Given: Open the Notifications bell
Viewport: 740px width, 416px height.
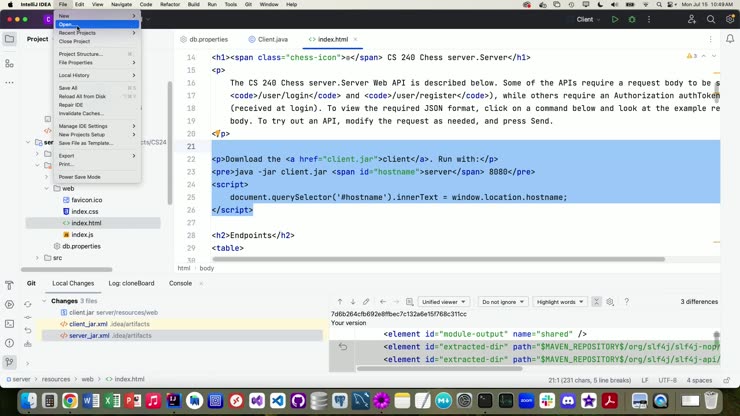Looking at the screenshot, I should coord(730,39).
